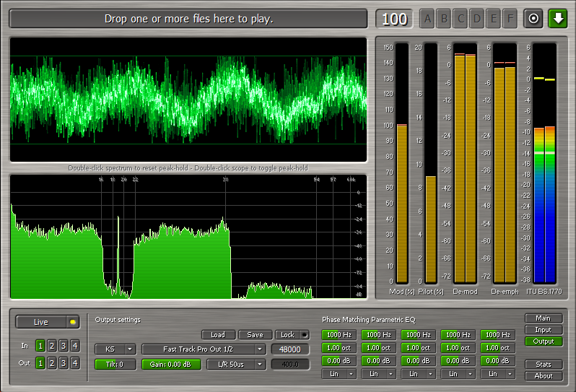The height and width of the screenshot is (392, 576).
Task: Click the green download arrow icon
Action: [558, 19]
